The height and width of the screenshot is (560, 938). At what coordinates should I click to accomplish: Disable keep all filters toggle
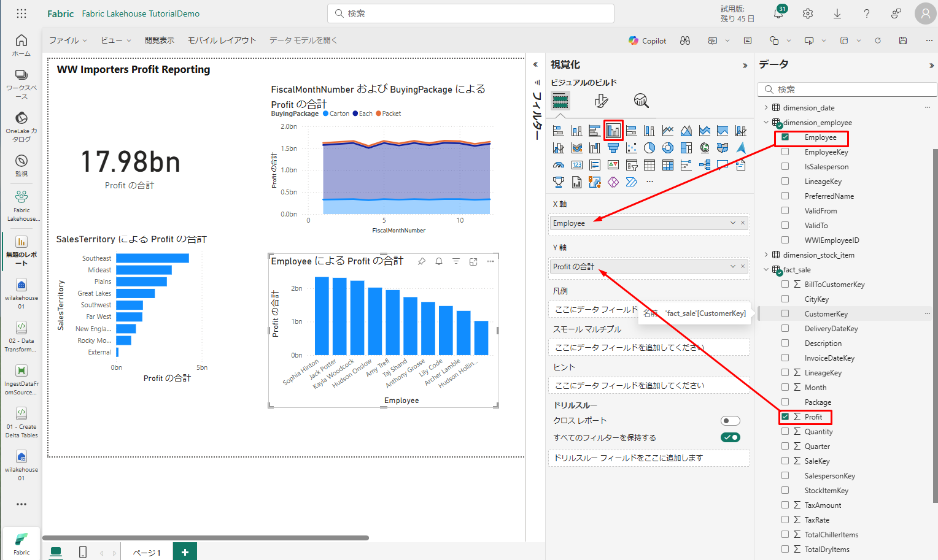click(730, 437)
